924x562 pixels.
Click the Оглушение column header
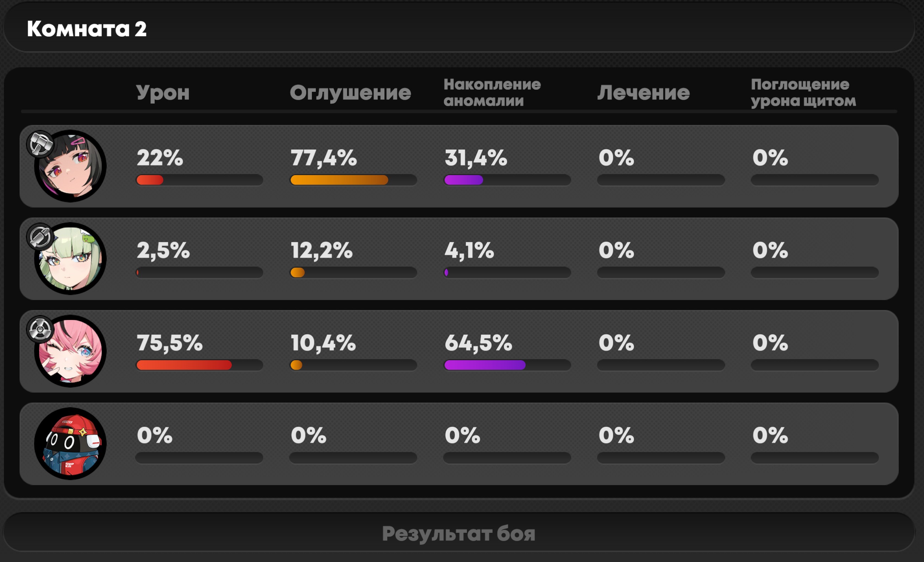coord(350,93)
